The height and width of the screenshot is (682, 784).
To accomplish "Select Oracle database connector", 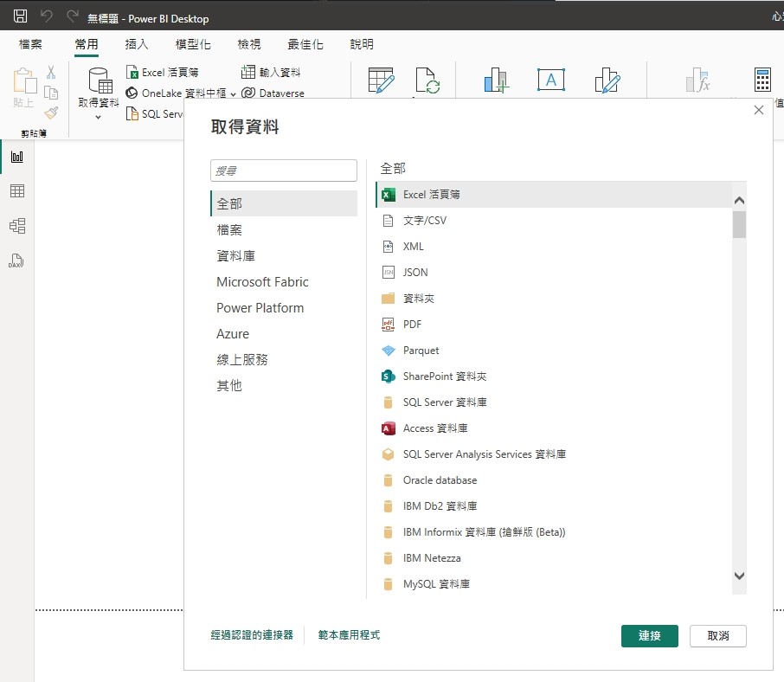I will click(554, 480).
